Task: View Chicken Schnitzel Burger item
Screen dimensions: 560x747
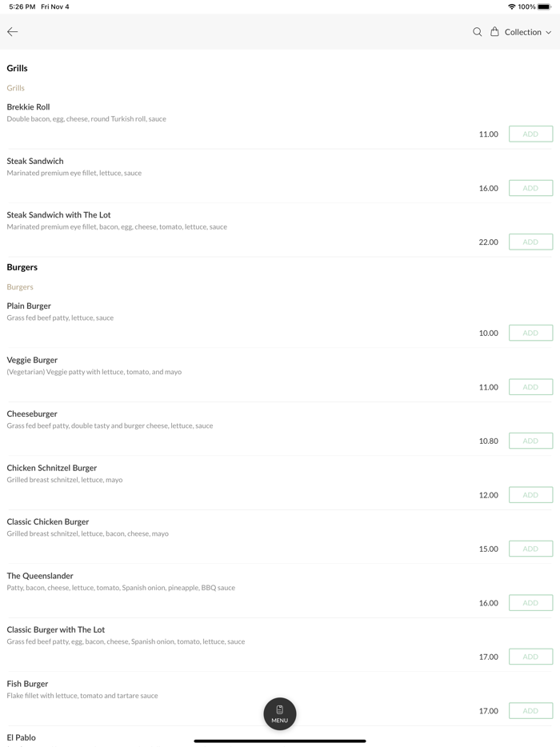Action: pyautogui.click(x=52, y=468)
